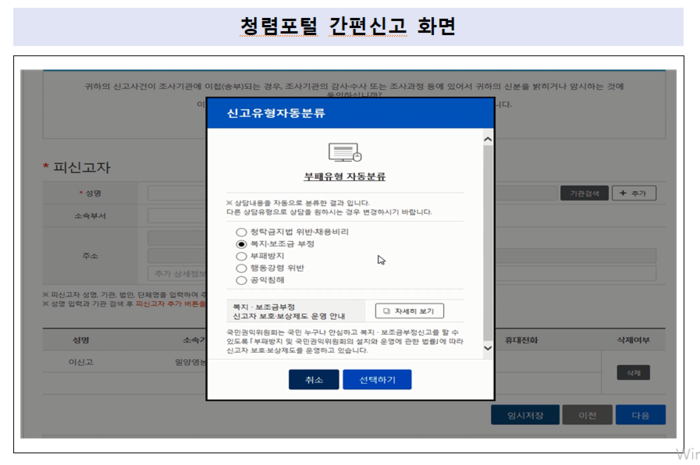Confirm with the 선택하기 button
The width and height of the screenshot is (700, 465).
tap(376, 380)
